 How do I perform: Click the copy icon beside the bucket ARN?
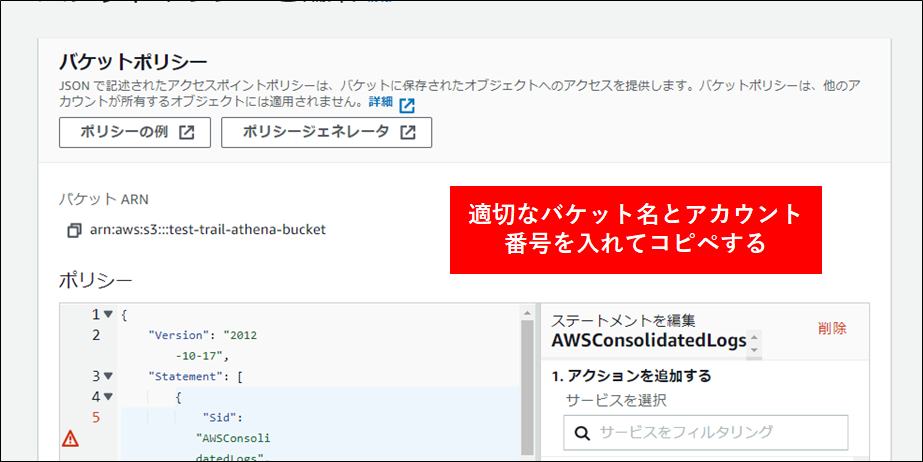coord(74,230)
